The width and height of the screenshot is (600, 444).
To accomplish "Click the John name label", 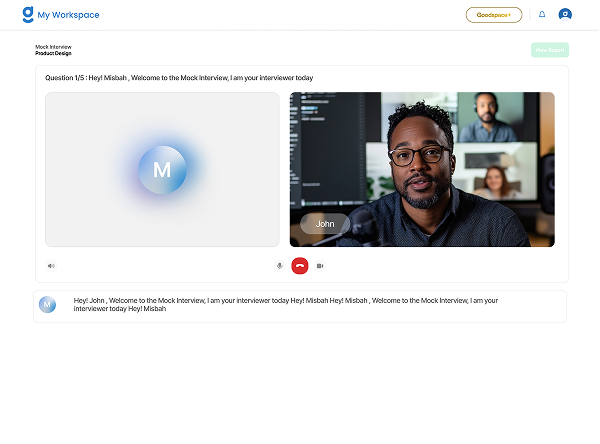I will pyautogui.click(x=325, y=224).
